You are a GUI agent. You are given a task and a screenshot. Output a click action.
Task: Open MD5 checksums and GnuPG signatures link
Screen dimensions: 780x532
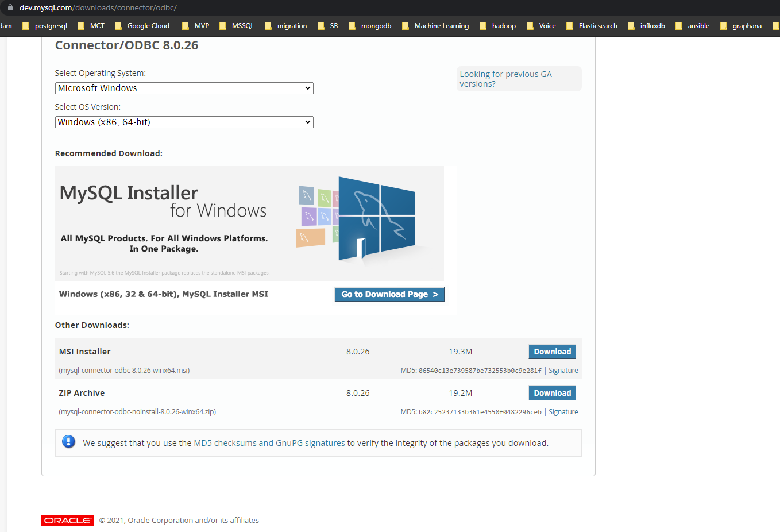(x=269, y=443)
